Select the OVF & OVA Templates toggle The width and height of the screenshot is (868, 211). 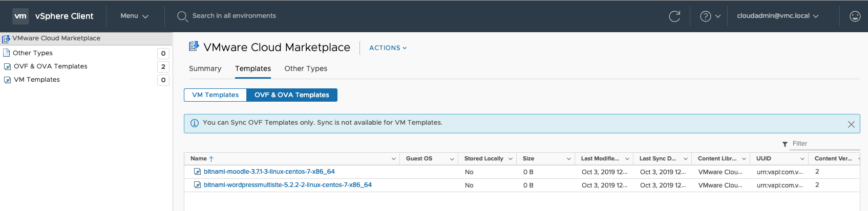(292, 95)
